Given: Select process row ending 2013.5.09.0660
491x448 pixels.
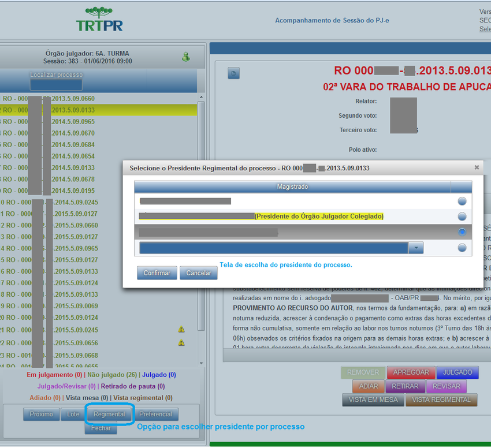Looking at the screenshot, I should pyautogui.click(x=98, y=99).
